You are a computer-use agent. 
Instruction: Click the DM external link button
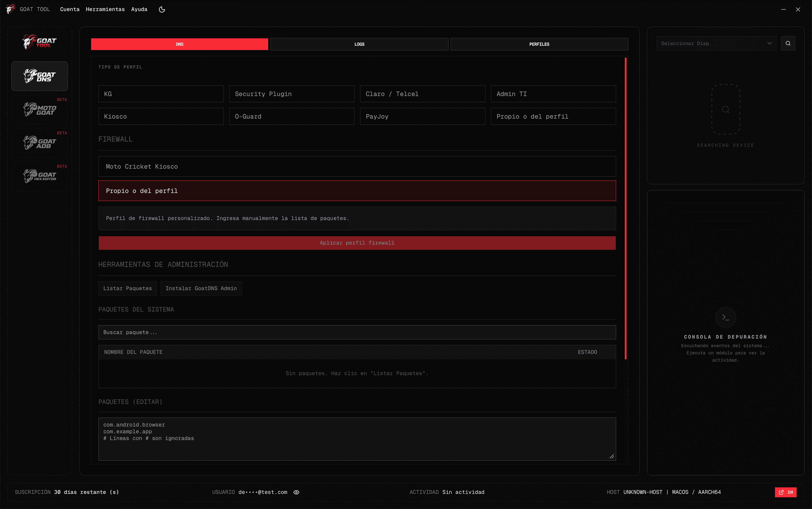tap(786, 492)
